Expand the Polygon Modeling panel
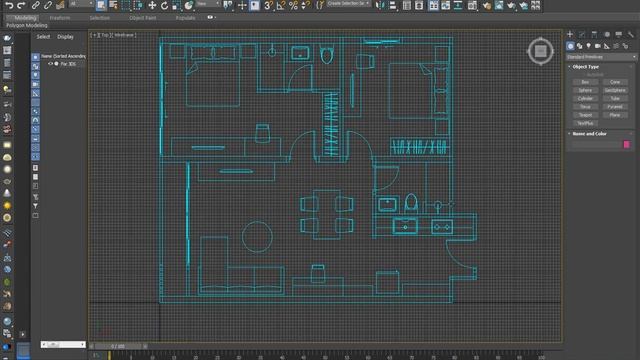Image resolution: width=640 pixels, height=360 pixels. tap(27, 25)
